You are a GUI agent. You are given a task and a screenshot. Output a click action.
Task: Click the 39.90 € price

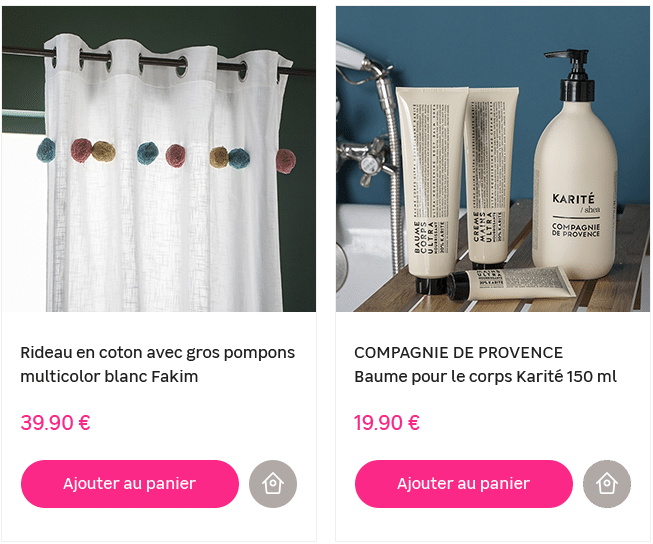point(55,423)
